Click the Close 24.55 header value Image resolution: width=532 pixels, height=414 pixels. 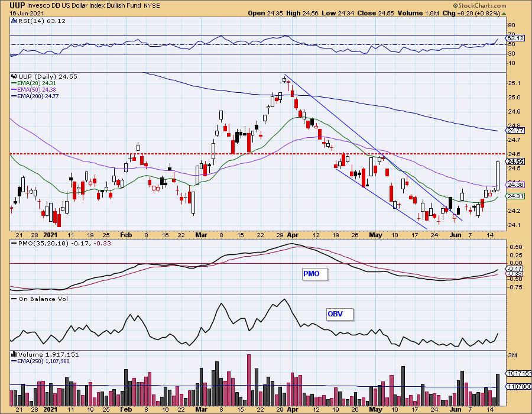point(375,13)
